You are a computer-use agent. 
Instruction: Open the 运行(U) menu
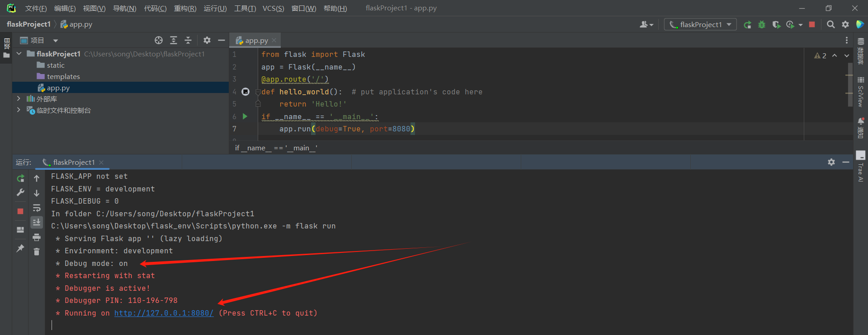215,8
